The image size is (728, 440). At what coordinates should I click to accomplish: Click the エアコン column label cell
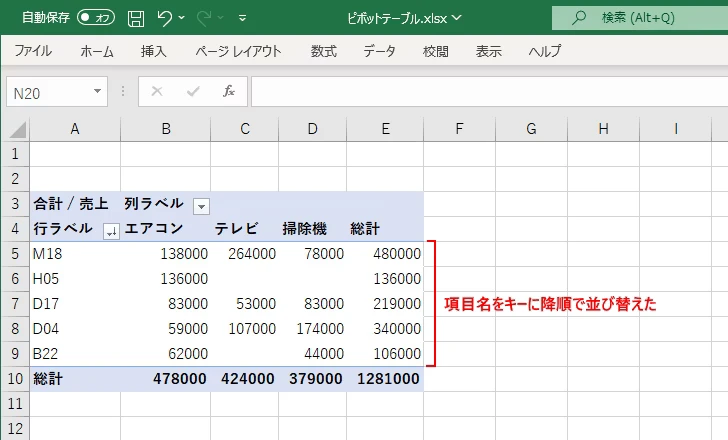coord(166,229)
